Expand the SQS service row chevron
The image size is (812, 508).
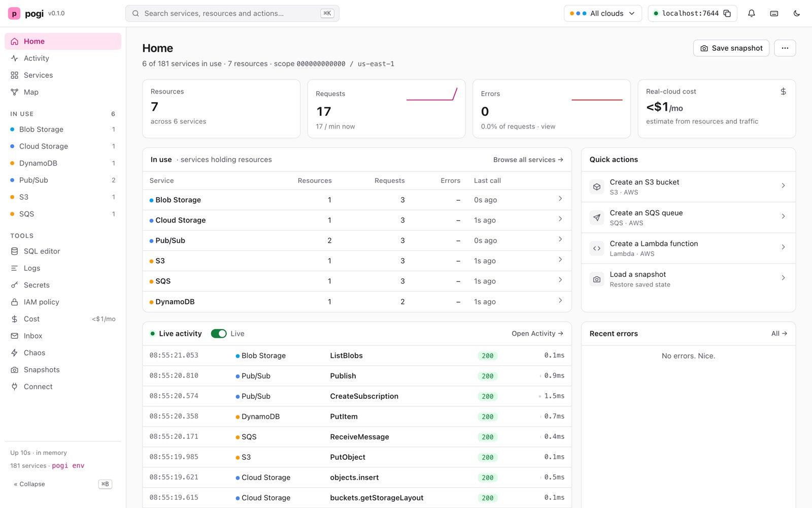pyautogui.click(x=560, y=280)
